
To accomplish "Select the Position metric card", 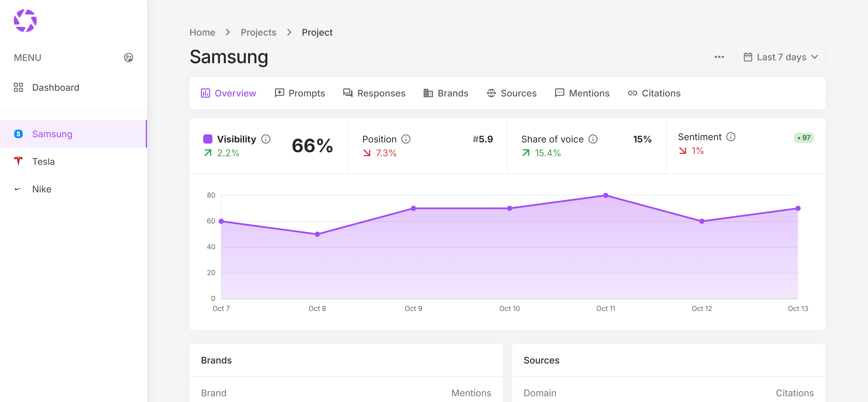I will [428, 146].
